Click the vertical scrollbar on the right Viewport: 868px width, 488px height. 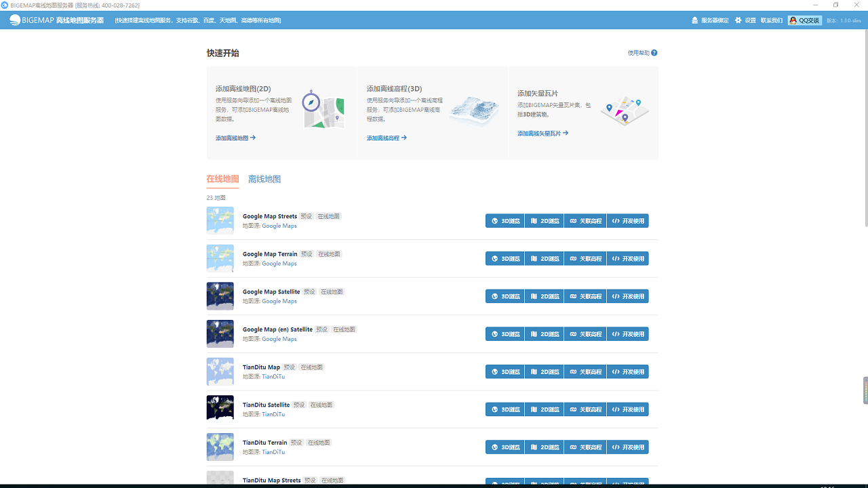pos(865,129)
